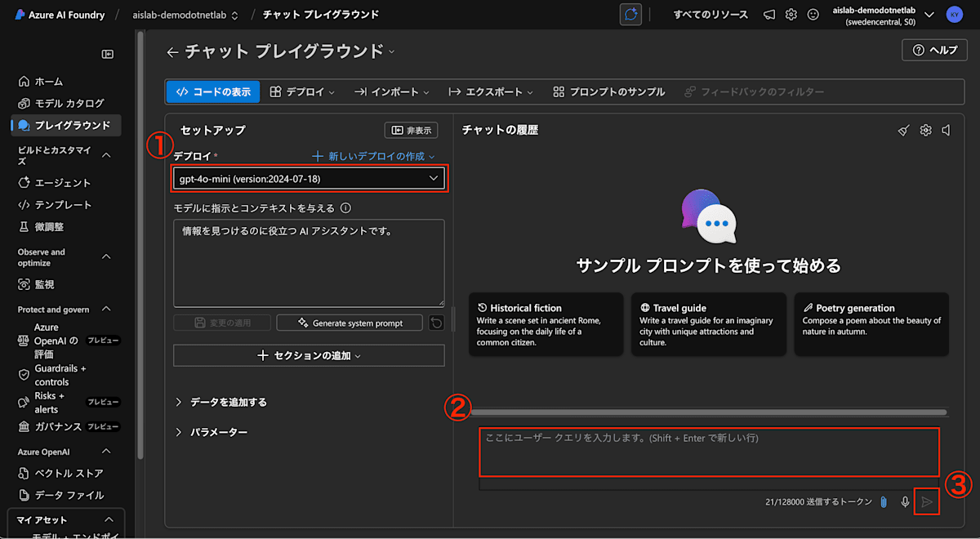Open 新しいデプロイの作成 dropdown
Viewport: 980px width, 539px height.
pyautogui.click(x=373, y=156)
